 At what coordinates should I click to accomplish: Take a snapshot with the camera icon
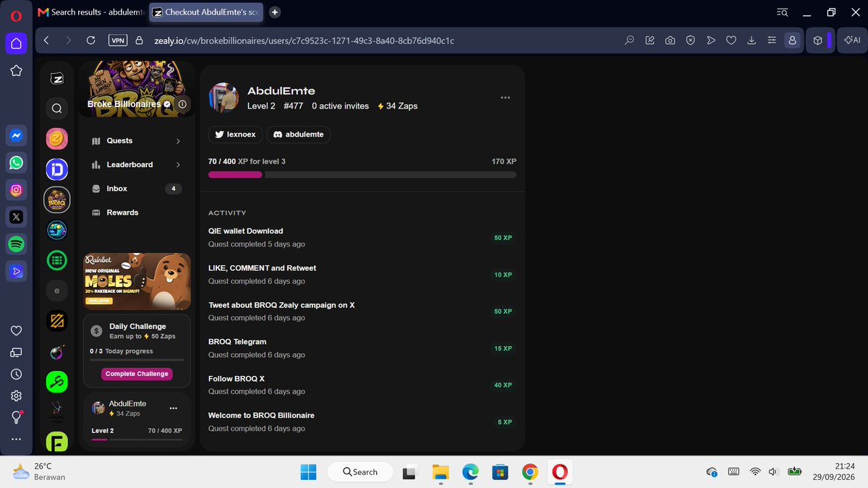tap(671, 40)
